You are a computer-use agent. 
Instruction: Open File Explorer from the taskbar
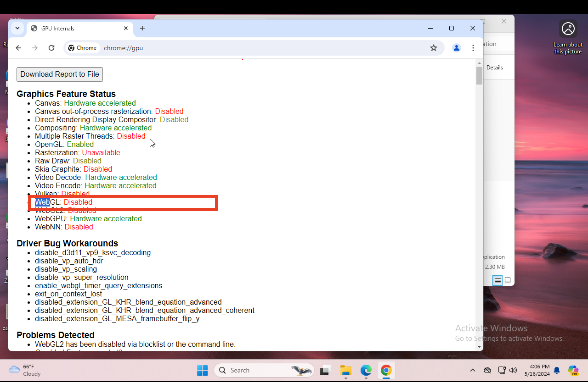tap(346, 370)
